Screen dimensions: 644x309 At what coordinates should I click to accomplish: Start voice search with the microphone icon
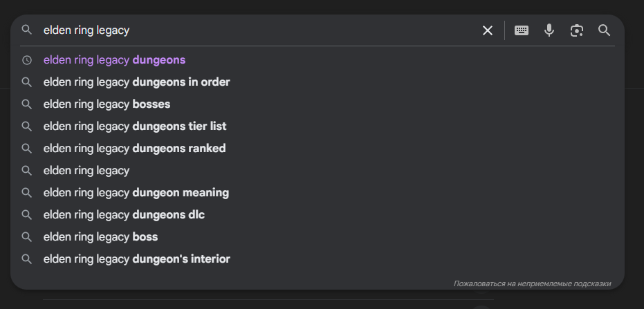click(x=549, y=30)
